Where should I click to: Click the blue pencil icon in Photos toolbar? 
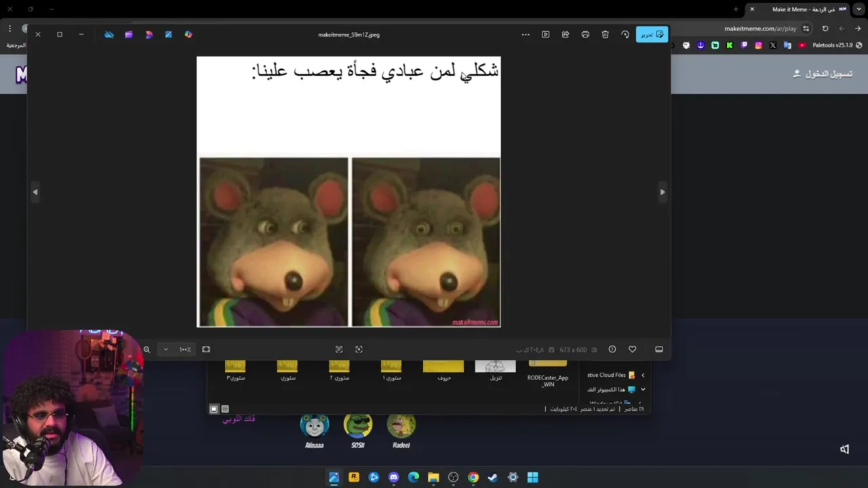[x=168, y=35]
